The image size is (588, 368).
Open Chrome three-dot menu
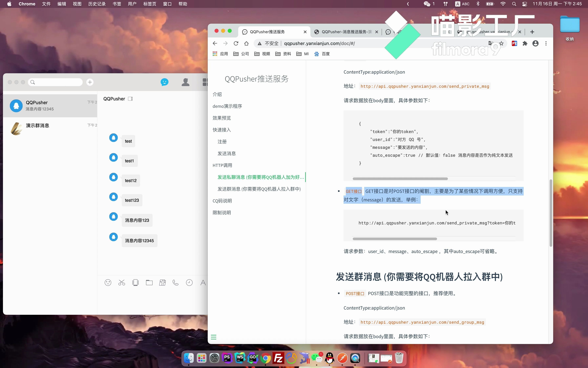pyautogui.click(x=546, y=43)
